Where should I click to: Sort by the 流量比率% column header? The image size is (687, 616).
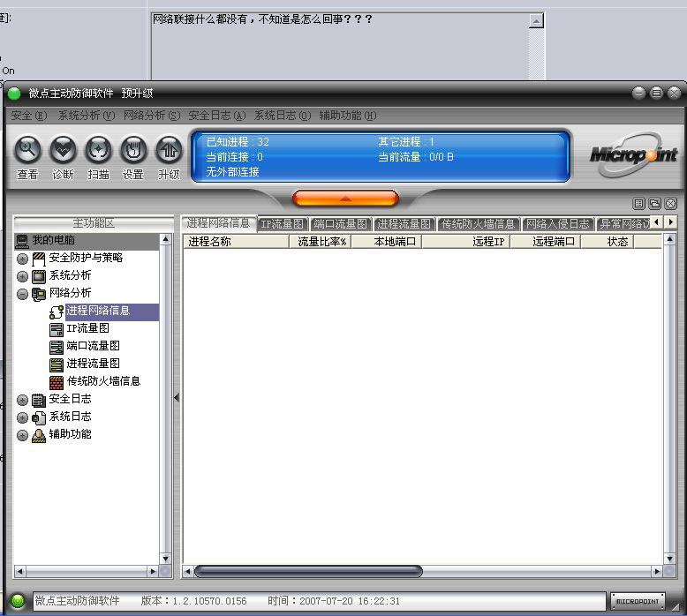click(x=321, y=242)
